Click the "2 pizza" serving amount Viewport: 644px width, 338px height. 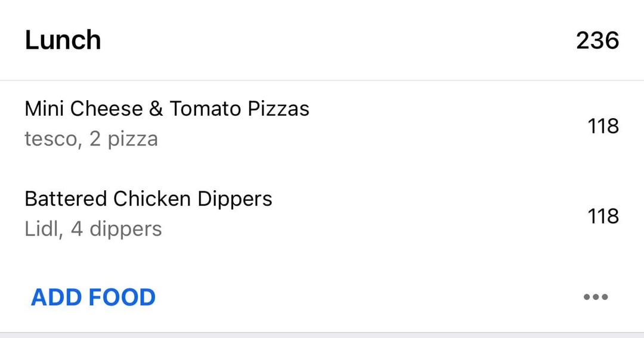(123, 139)
